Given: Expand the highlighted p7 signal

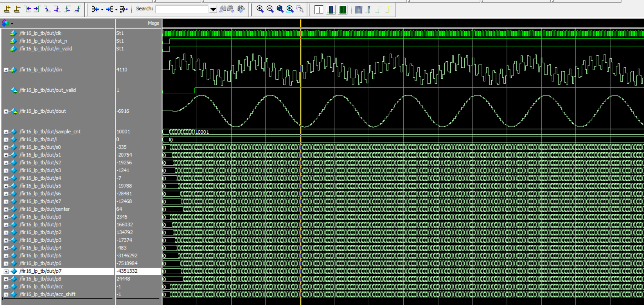Looking at the screenshot, I should pos(6,271).
